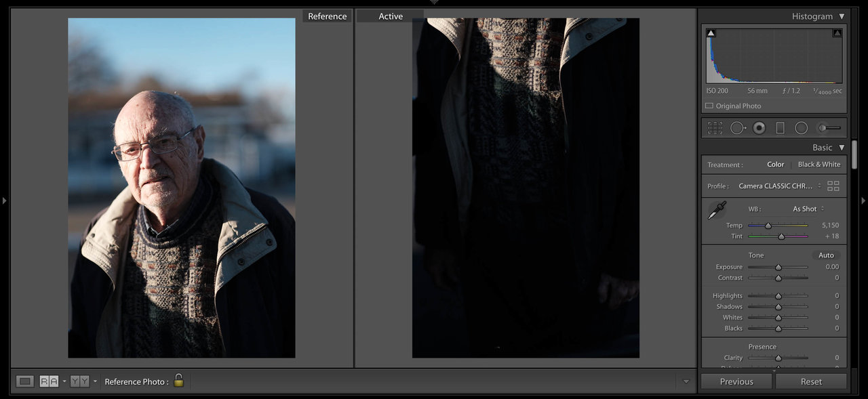Pick the White Balance eyedropper
The image size is (868, 399).
click(717, 210)
